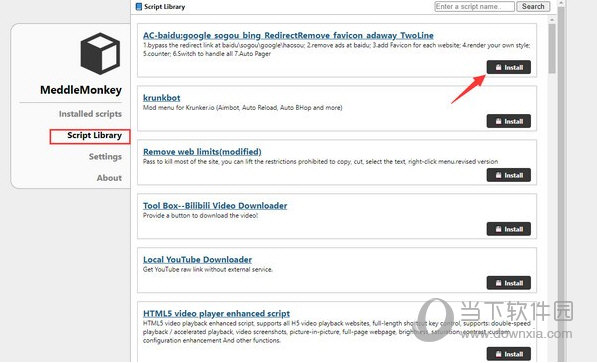
Task: Focus the script name search field
Action: (474, 6)
